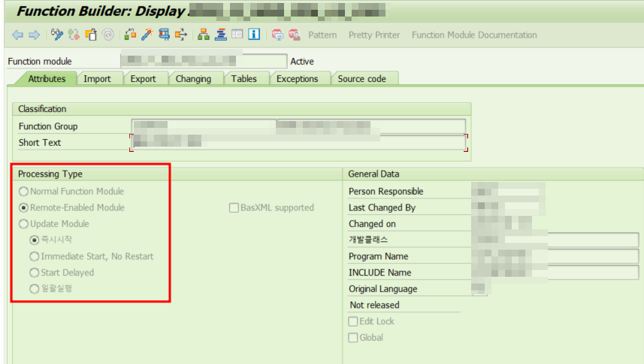
Task: Open the Import tab
Action: (97, 78)
